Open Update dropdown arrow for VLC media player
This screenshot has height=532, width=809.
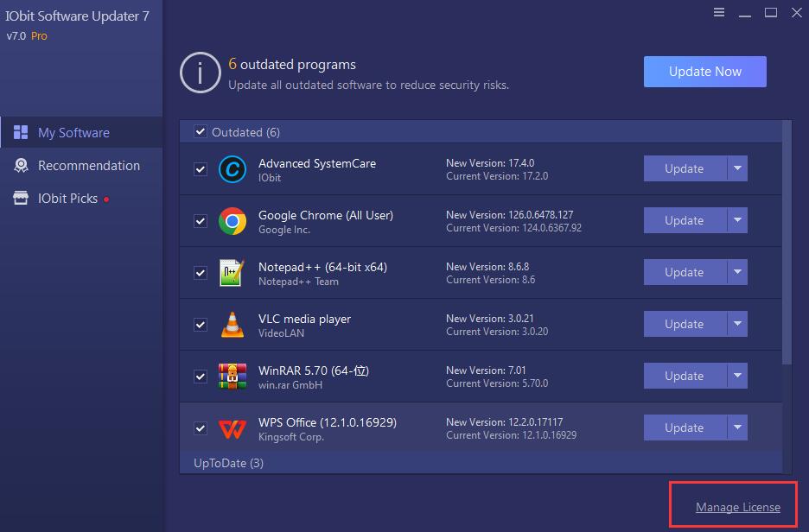click(x=738, y=324)
